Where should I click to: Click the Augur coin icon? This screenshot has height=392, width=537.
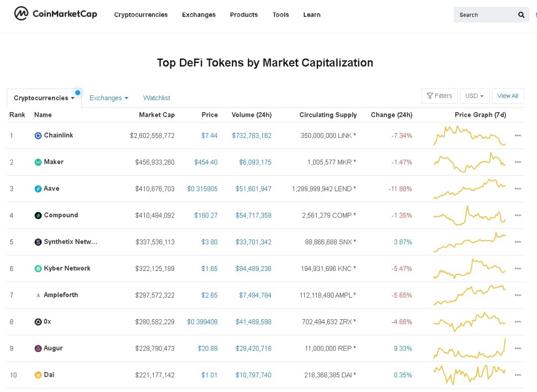(38, 349)
